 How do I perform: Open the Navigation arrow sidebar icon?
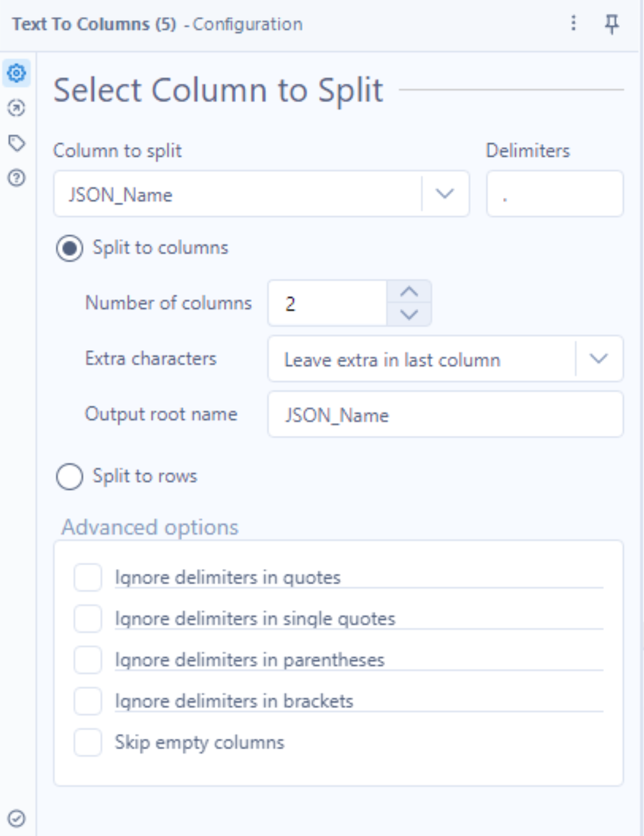16,108
